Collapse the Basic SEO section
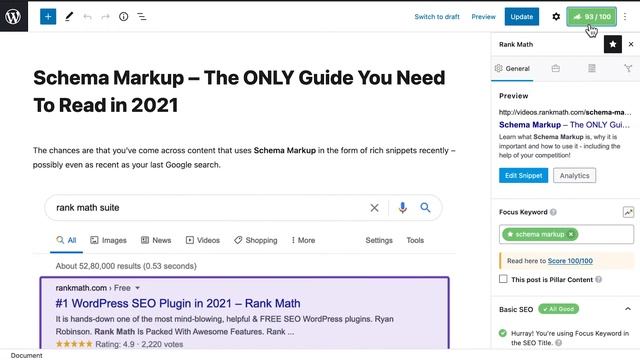 (x=628, y=309)
